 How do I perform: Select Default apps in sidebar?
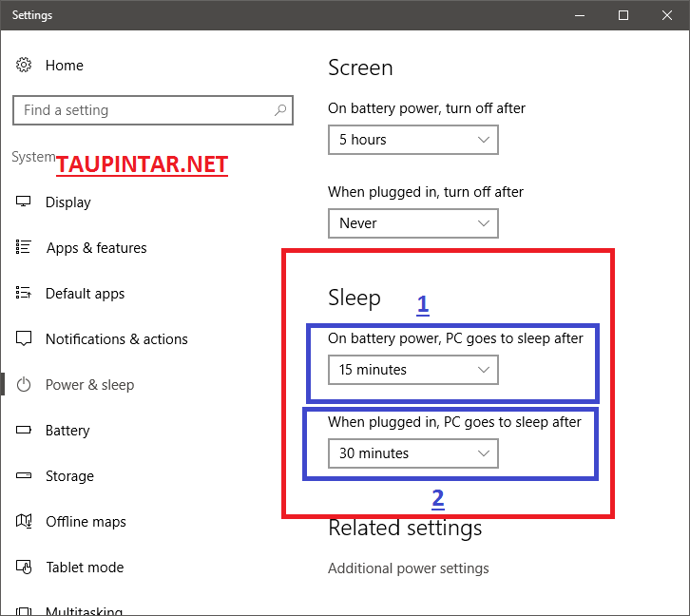tap(85, 294)
